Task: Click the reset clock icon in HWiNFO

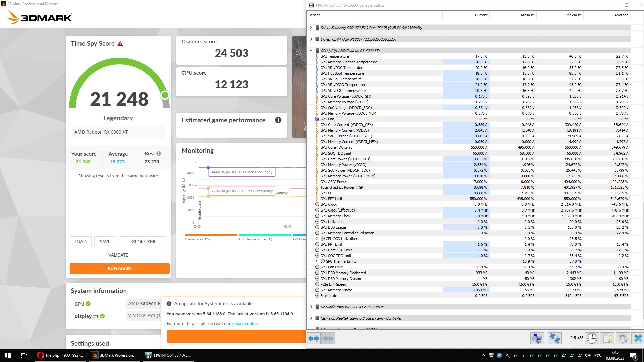Action: coord(592,338)
